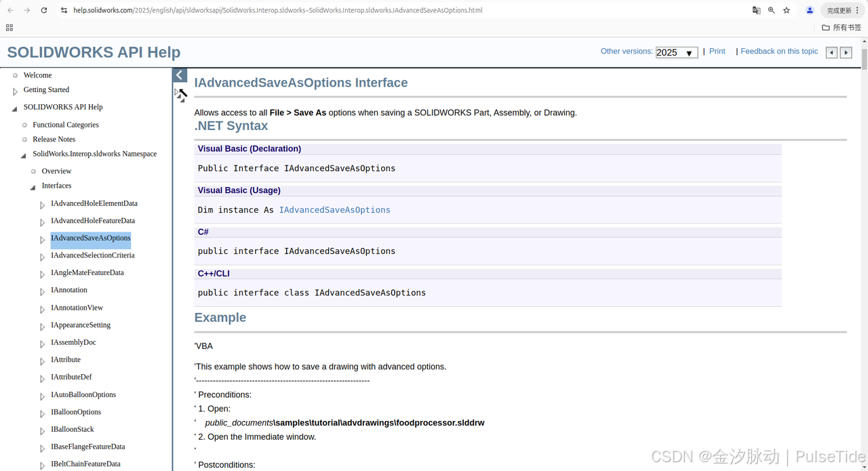The width and height of the screenshot is (868, 471).
Task: Click the C# syntax heading
Action: pyautogui.click(x=203, y=232)
